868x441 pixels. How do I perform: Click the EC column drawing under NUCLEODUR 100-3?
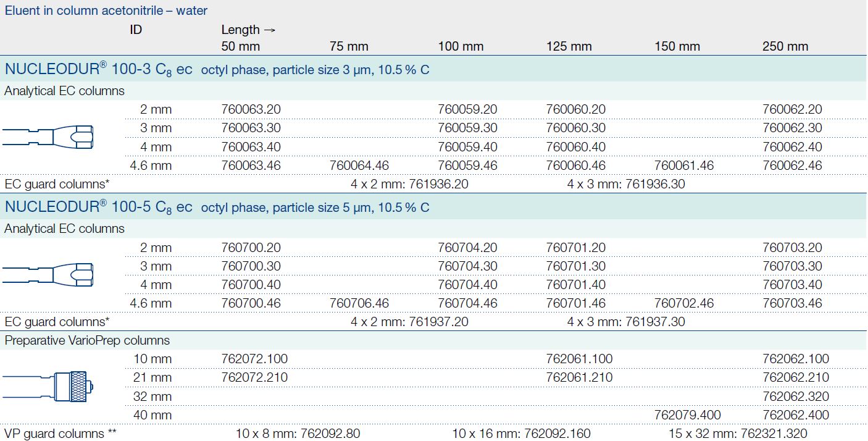tap(48, 136)
